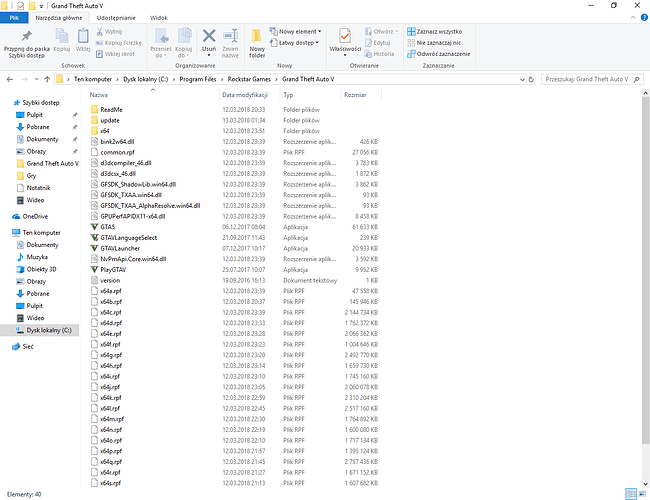Select Grand Theft Auto V in navigation pane
The image size is (650, 500).
click(52, 163)
